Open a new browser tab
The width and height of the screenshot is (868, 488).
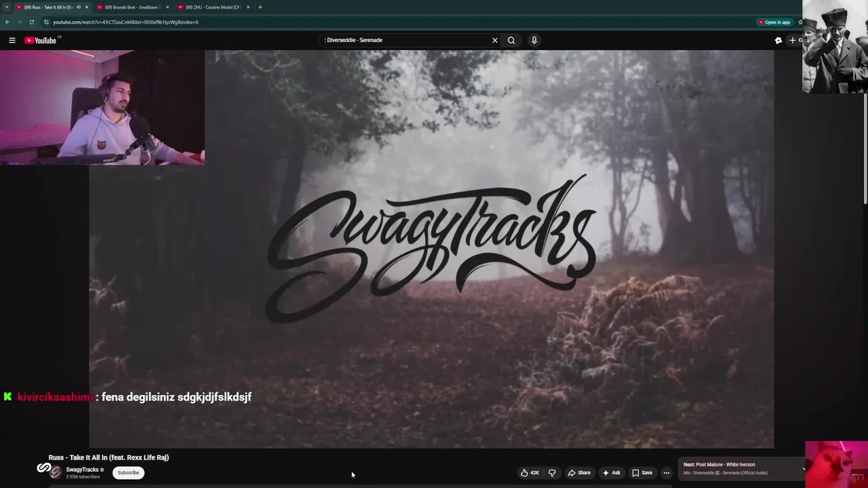point(260,7)
